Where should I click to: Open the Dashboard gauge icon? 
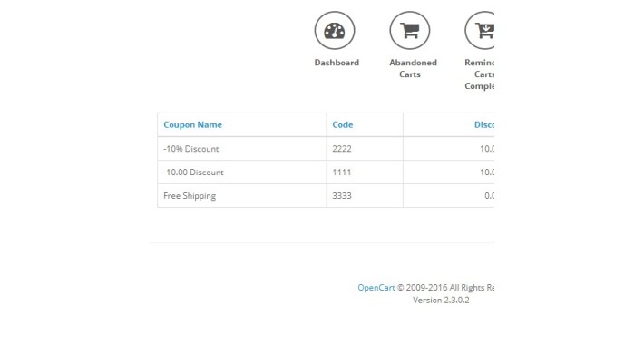pyautogui.click(x=335, y=31)
